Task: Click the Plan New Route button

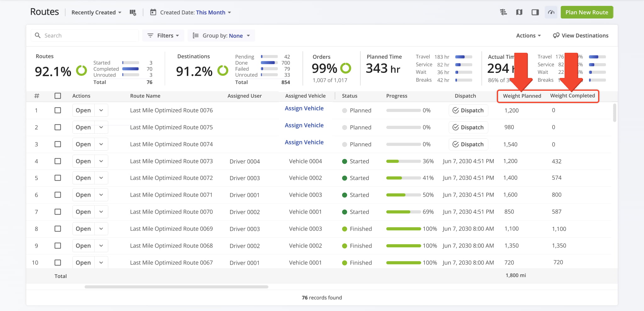Action: click(x=587, y=12)
